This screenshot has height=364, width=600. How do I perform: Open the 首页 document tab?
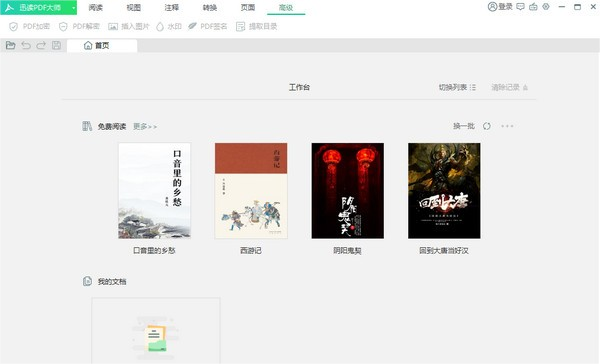[x=102, y=46]
